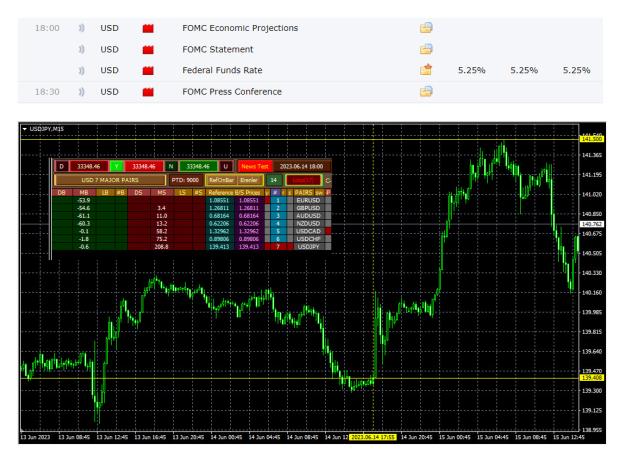This screenshot has height=463, width=625.
Task: Select the AUDUSD pair row
Action: click(309, 216)
